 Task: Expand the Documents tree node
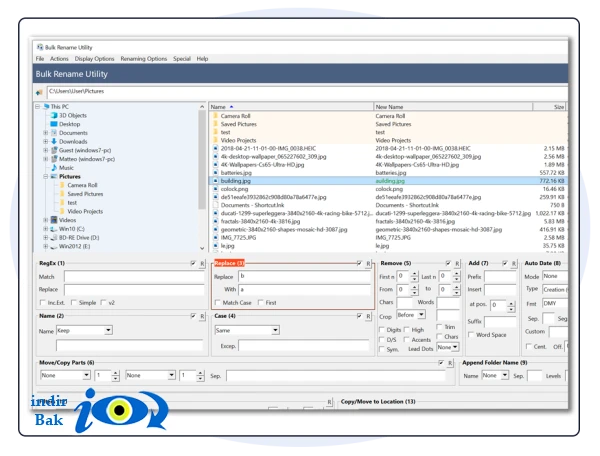(x=46, y=133)
